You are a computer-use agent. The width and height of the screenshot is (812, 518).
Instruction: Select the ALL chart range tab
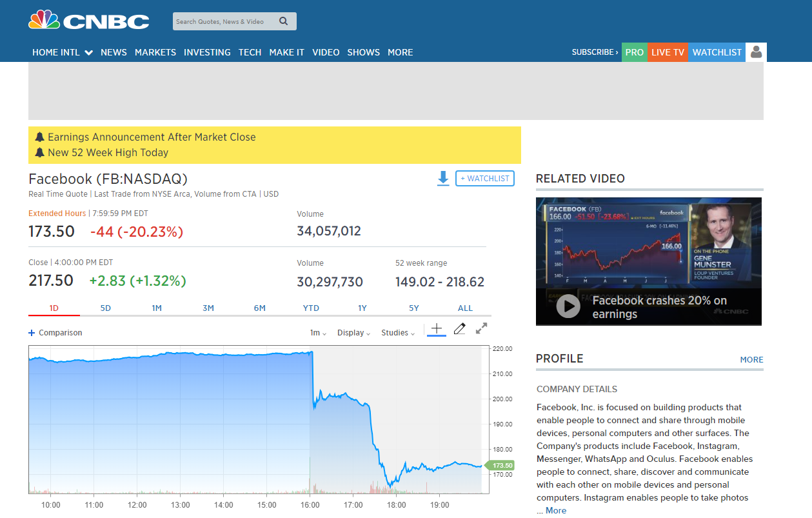(x=465, y=308)
